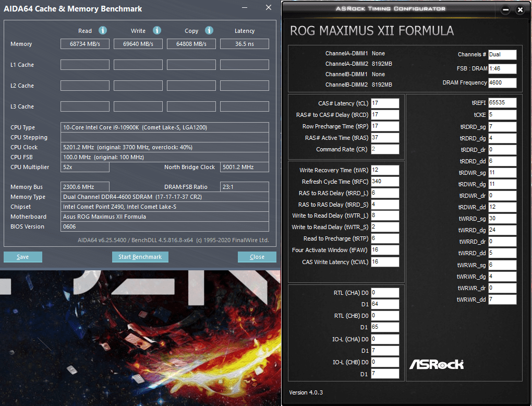Click the DRAM:FSB Ratio field 23:1
Image resolution: width=532 pixels, height=406 pixels.
[245, 187]
